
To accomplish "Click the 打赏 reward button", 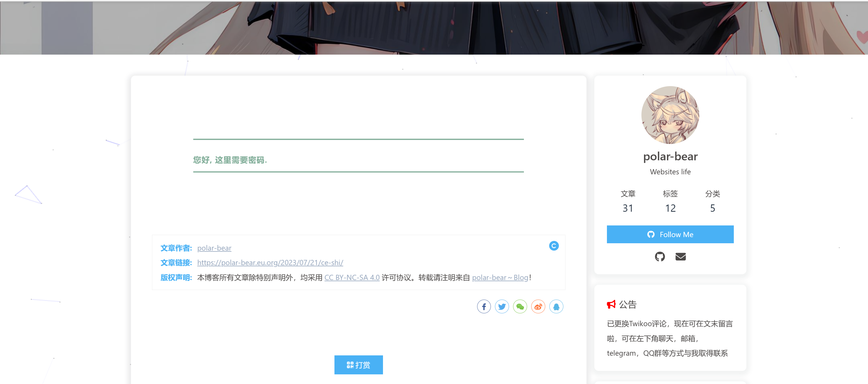I will click(358, 365).
